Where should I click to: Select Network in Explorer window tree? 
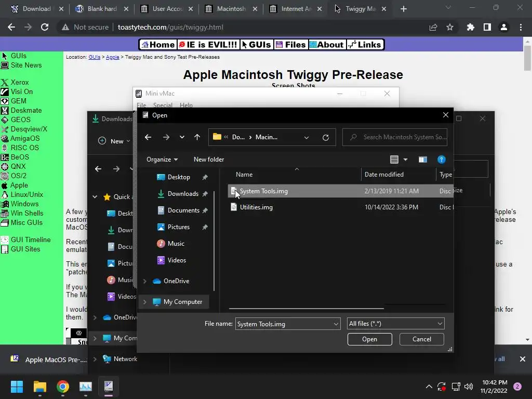click(x=120, y=359)
